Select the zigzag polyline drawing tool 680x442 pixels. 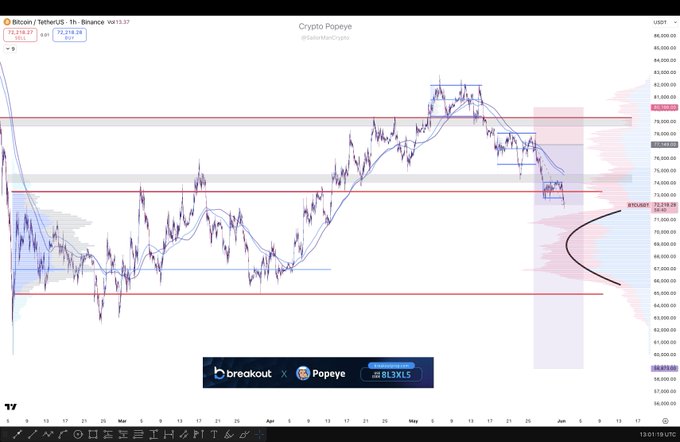(x=48, y=434)
